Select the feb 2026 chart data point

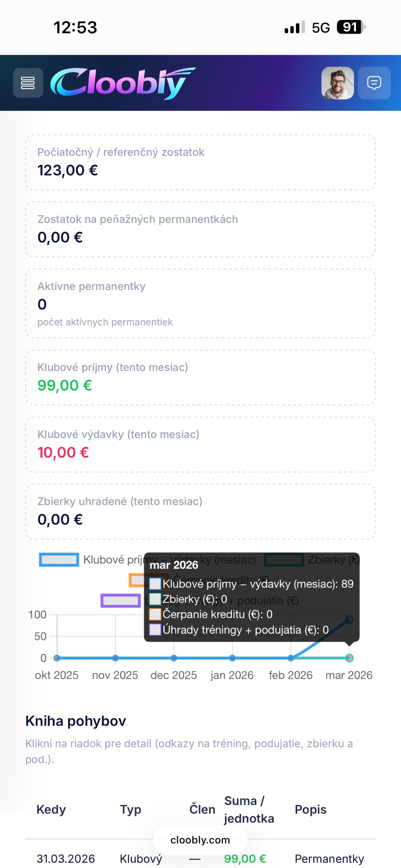coord(291,658)
